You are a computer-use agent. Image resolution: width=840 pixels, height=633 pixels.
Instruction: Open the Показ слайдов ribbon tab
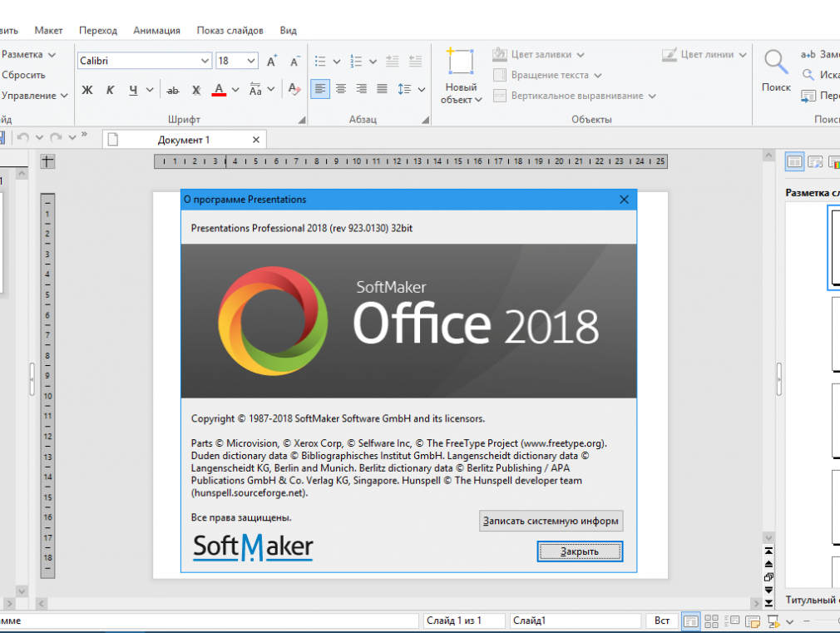[x=230, y=31]
